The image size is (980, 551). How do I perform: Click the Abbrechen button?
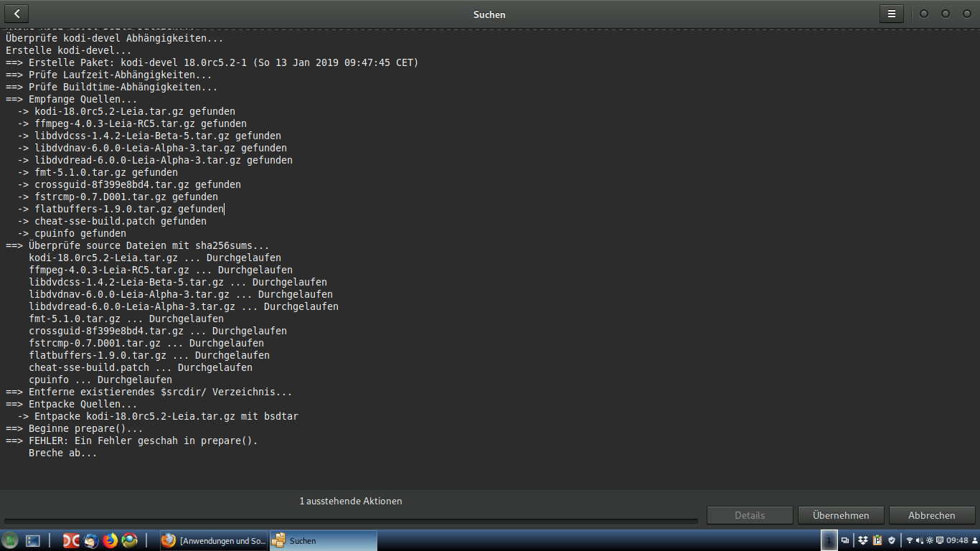coord(931,515)
